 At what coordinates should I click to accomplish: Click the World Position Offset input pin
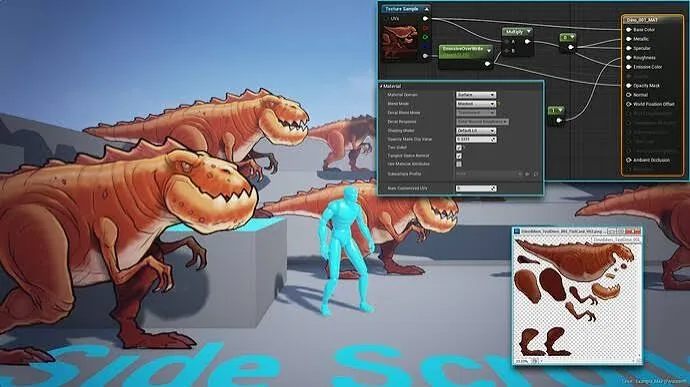(629, 104)
